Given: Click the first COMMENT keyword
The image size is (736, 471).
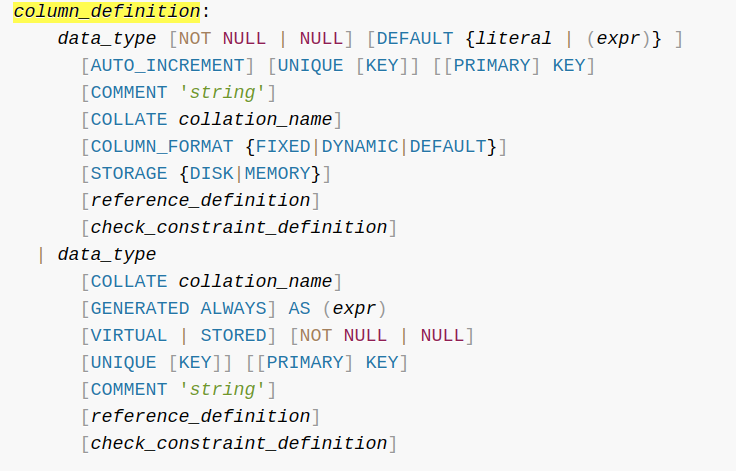Looking at the screenshot, I should (129, 93).
